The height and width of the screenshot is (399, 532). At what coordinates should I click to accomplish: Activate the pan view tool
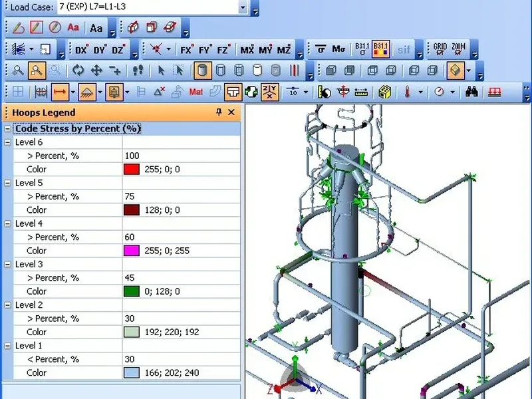pyautogui.click(x=96, y=70)
